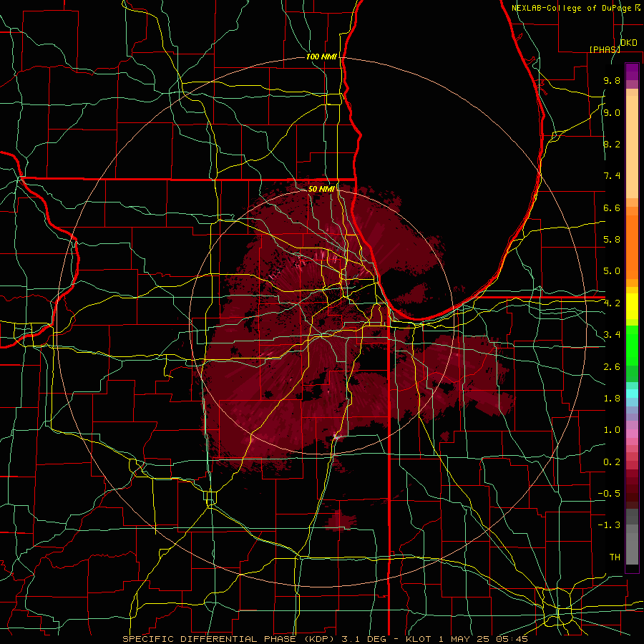Click the 50 NMI range ring label
Image resolution: width=644 pixels, height=644 pixels.
(321, 189)
